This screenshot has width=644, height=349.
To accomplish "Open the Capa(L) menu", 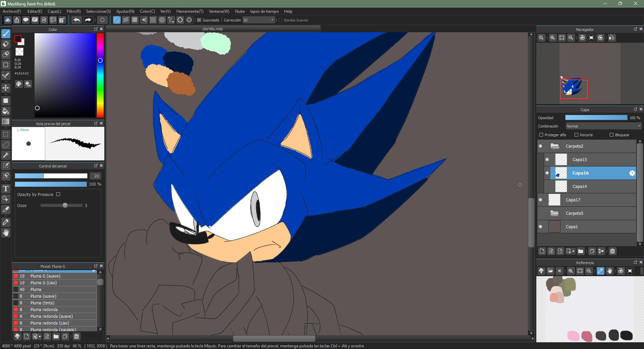I will point(54,11).
